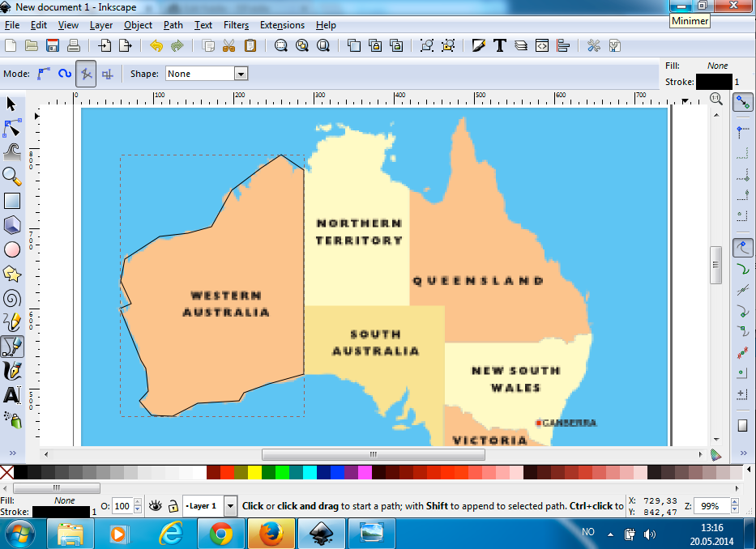Select the Text tool
The width and height of the screenshot is (756, 549).
pyautogui.click(x=11, y=395)
